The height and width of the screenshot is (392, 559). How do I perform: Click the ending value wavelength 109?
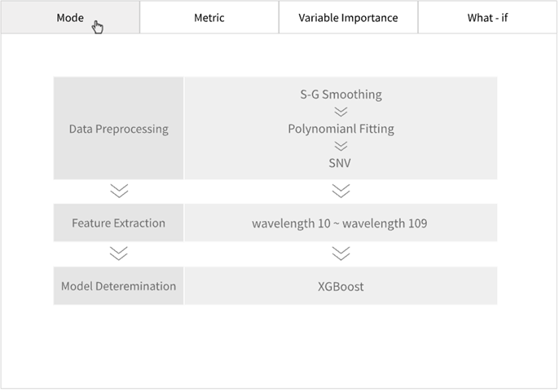pos(384,223)
